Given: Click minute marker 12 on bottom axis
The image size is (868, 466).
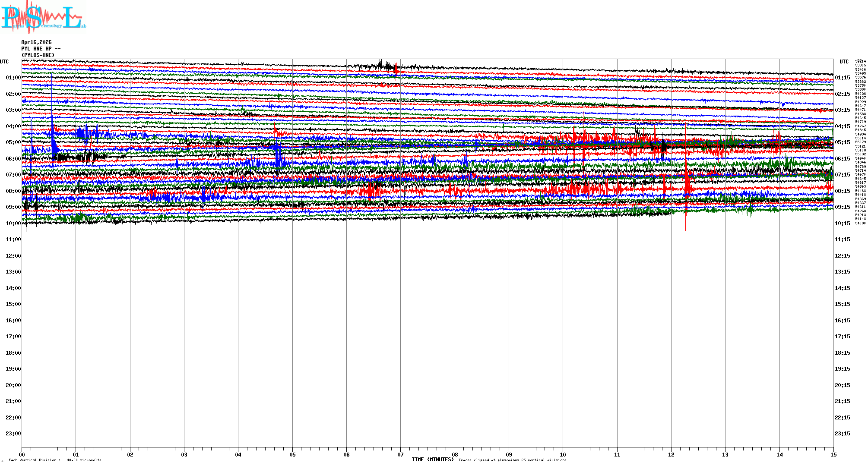Looking at the screenshot, I should click(x=671, y=454).
